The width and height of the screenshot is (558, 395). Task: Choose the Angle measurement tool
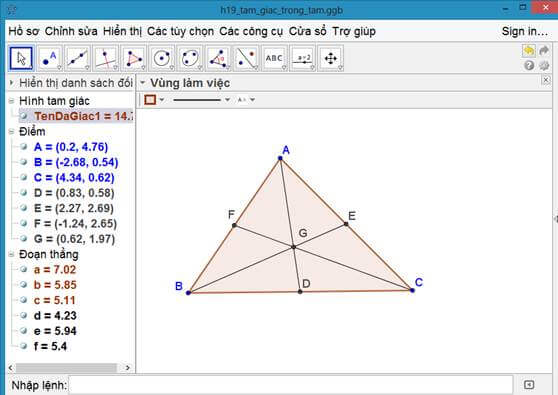click(x=218, y=58)
